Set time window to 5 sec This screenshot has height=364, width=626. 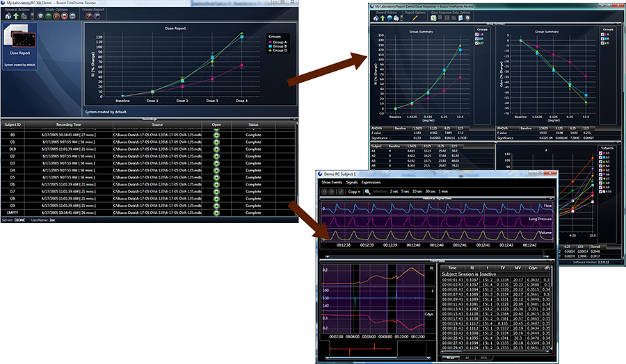coord(406,191)
